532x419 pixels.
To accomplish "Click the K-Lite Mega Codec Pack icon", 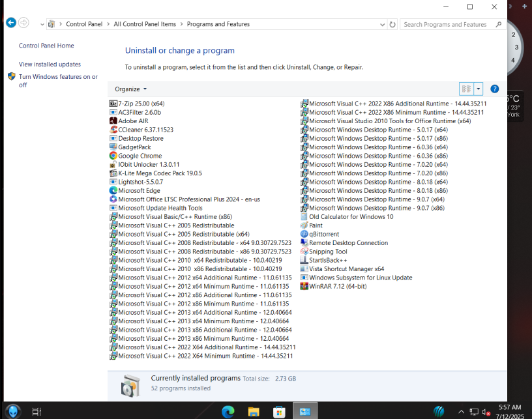I will click(113, 173).
